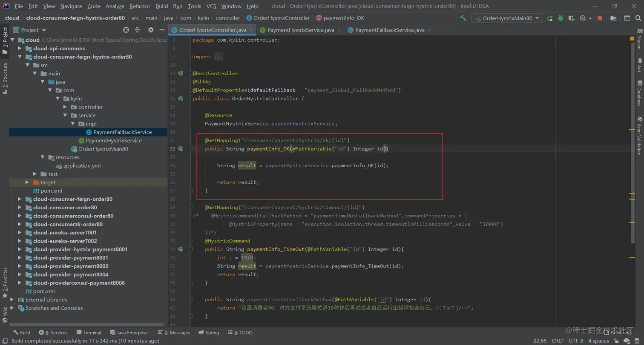Open the 0: Messages tool window
Viewport: 644px width, 345px height.
pyautogui.click(x=174, y=333)
